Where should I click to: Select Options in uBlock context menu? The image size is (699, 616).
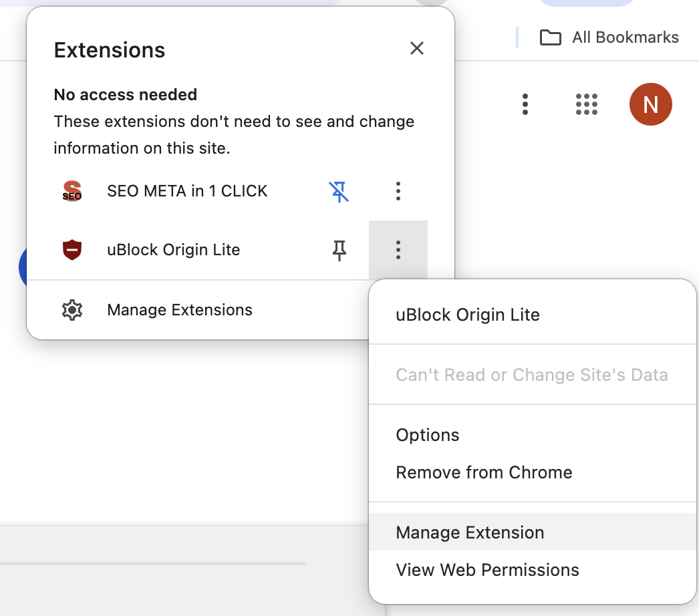[x=533, y=435]
